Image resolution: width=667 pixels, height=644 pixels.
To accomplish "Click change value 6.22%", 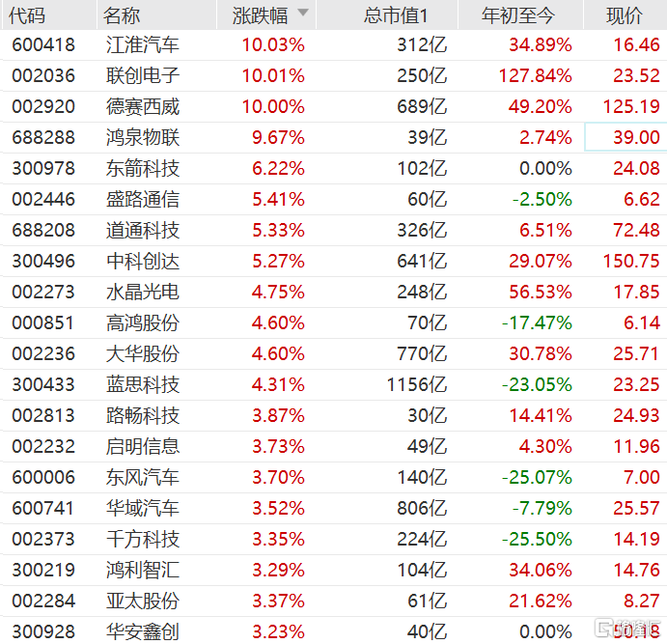I will (278, 168).
